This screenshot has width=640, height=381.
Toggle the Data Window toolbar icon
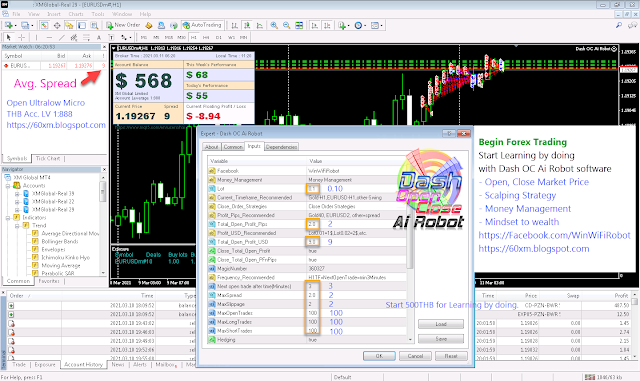pos(57,25)
